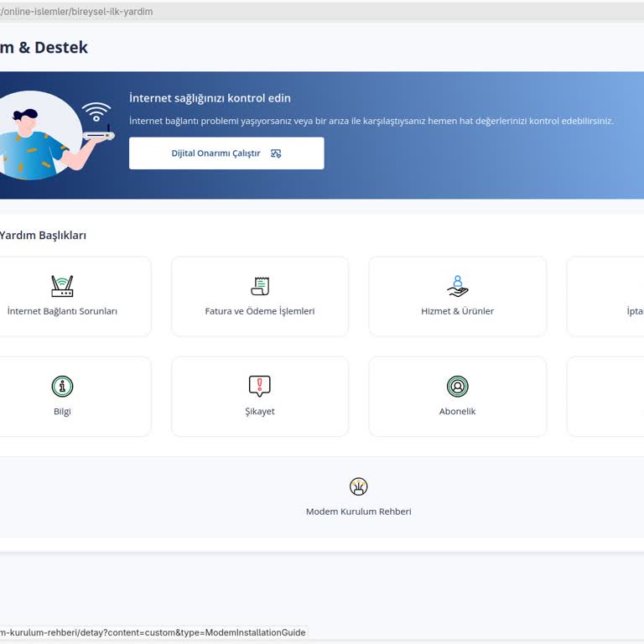Click the Modem Kurulum Rehberi modem icon
This screenshot has width=644, height=644.
click(x=359, y=486)
